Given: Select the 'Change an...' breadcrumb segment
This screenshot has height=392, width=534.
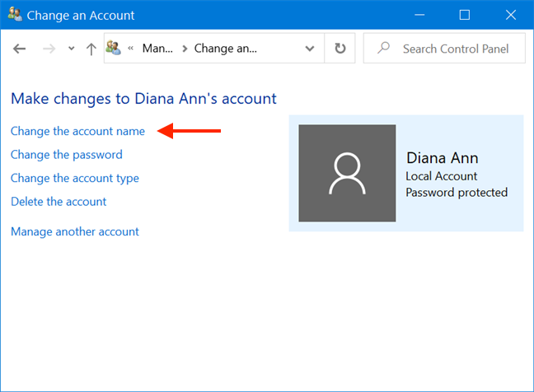Looking at the screenshot, I should coord(226,49).
